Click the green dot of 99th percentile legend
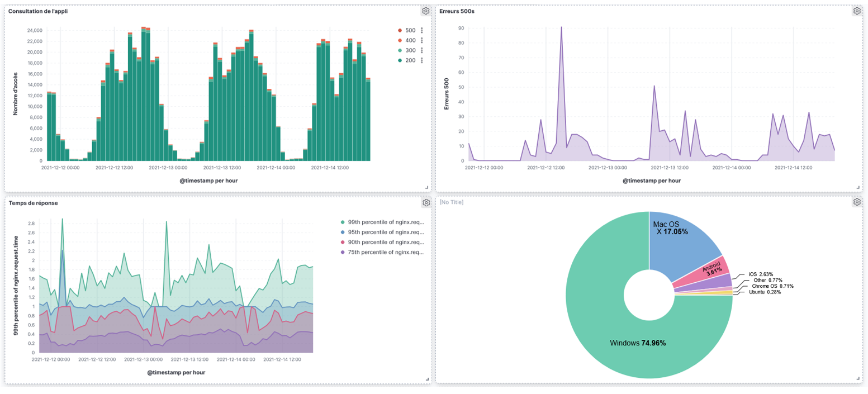The image size is (868, 394). [343, 222]
